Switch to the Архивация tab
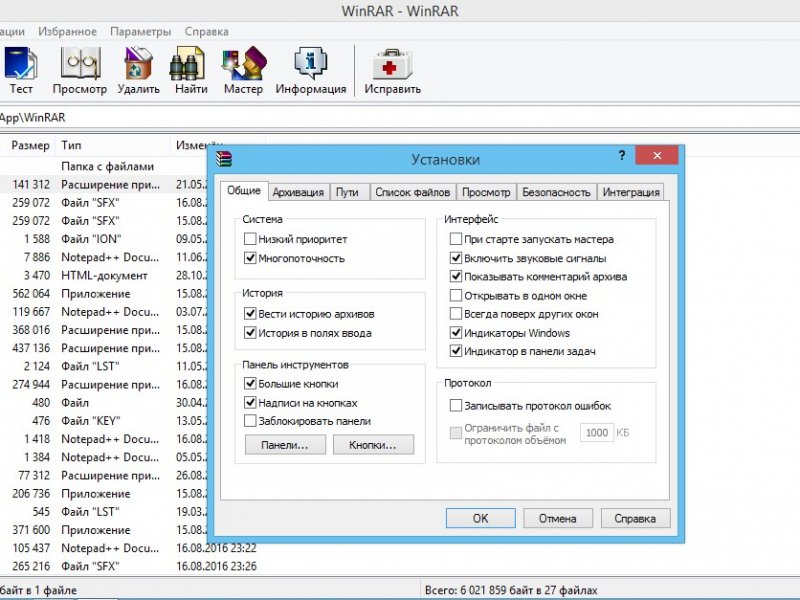Screen dimensions: 800x600 pyautogui.click(x=298, y=192)
